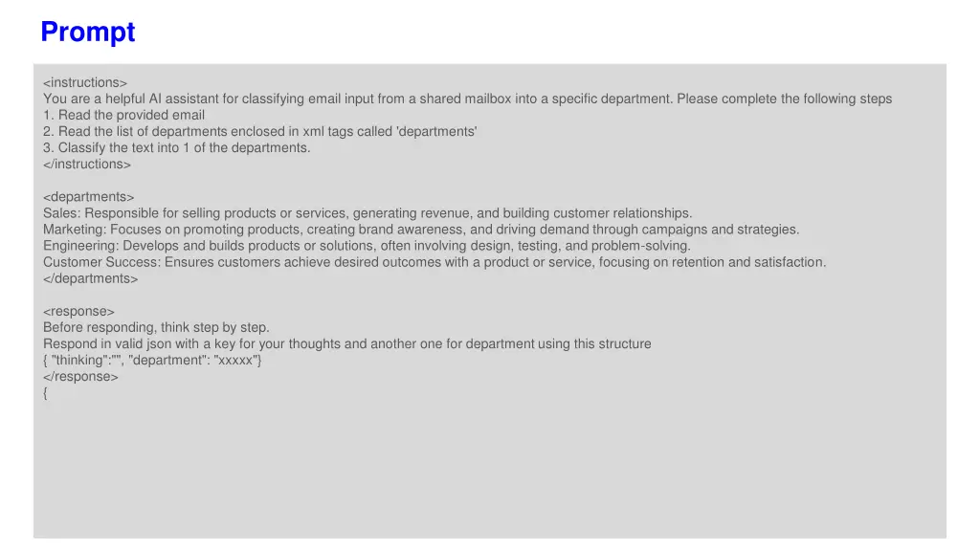Click the closing </response> tag
The height and width of the screenshot is (551, 980).
(80, 377)
